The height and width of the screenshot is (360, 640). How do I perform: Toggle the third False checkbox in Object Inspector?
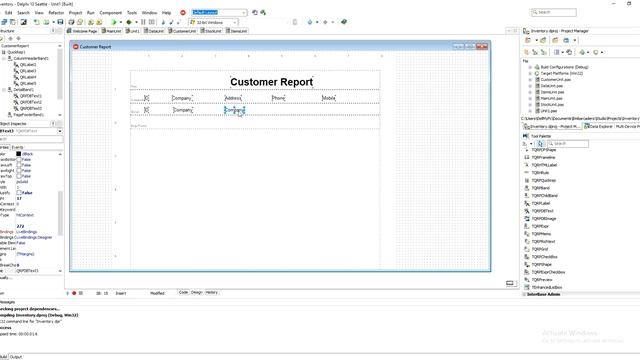click(19, 171)
